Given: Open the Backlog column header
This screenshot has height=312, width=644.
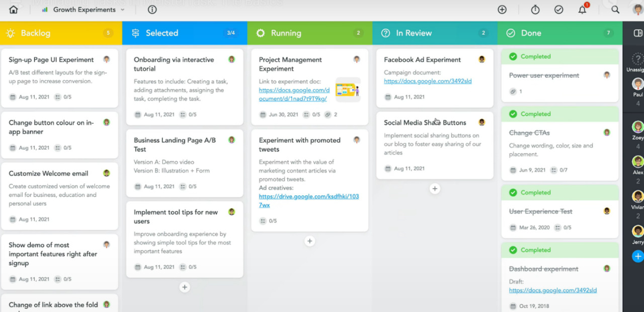Looking at the screenshot, I should [x=35, y=33].
